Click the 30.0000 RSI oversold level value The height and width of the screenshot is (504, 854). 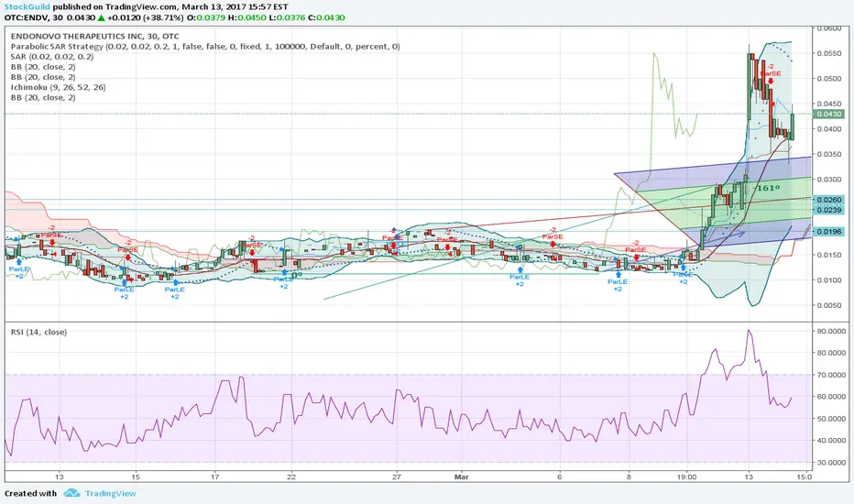[831, 463]
